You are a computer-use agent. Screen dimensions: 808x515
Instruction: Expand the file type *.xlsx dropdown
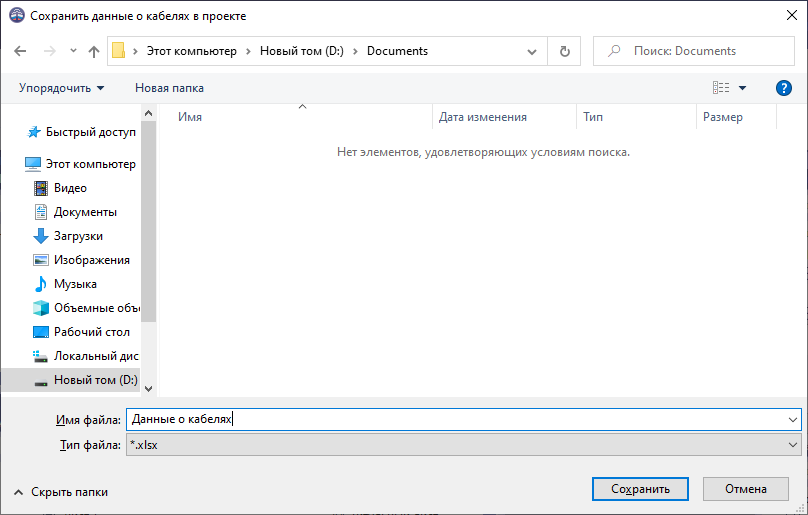(793, 445)
